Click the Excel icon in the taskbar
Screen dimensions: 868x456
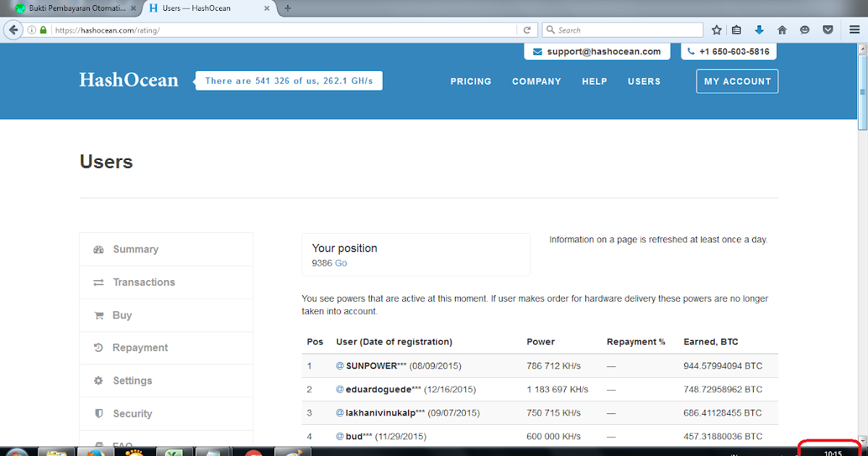173,453
